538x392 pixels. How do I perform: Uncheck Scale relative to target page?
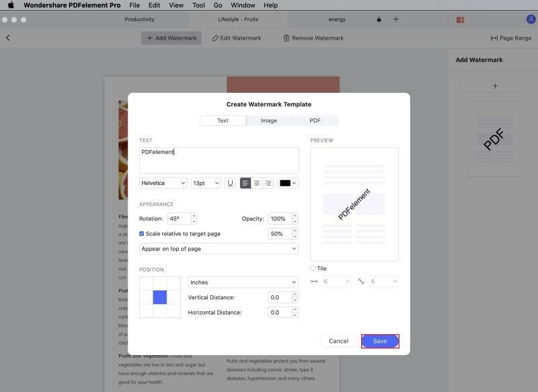pyautogui.click(x=141, y=233)
